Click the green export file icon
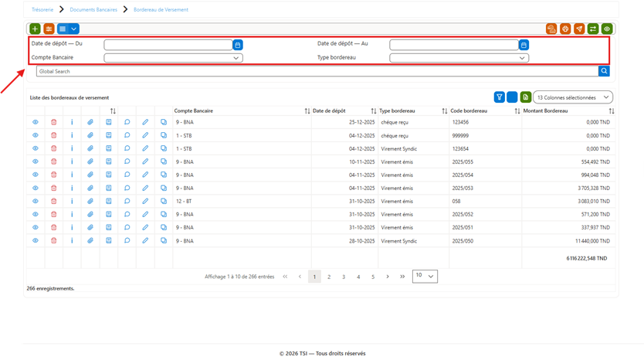 pos(526,97)
